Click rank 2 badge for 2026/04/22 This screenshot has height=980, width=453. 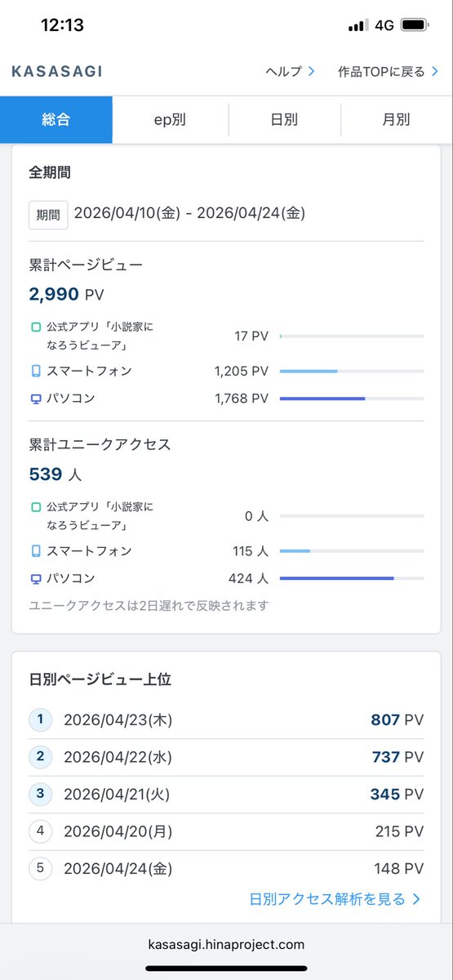pyautogui.click(x=40, y=756)
